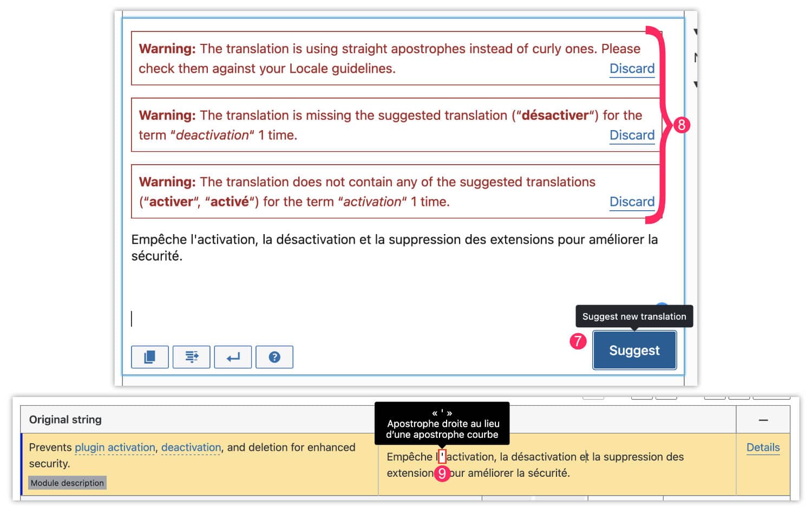Click the insert newline arrow icon button
Viewport: 812px width, 512px height.
tap(233, 357)
